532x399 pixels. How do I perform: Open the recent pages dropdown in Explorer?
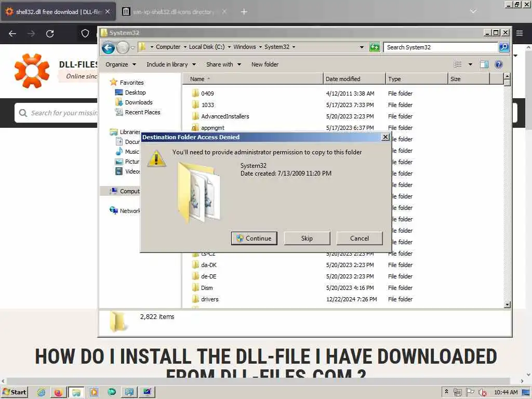(133, 47)
